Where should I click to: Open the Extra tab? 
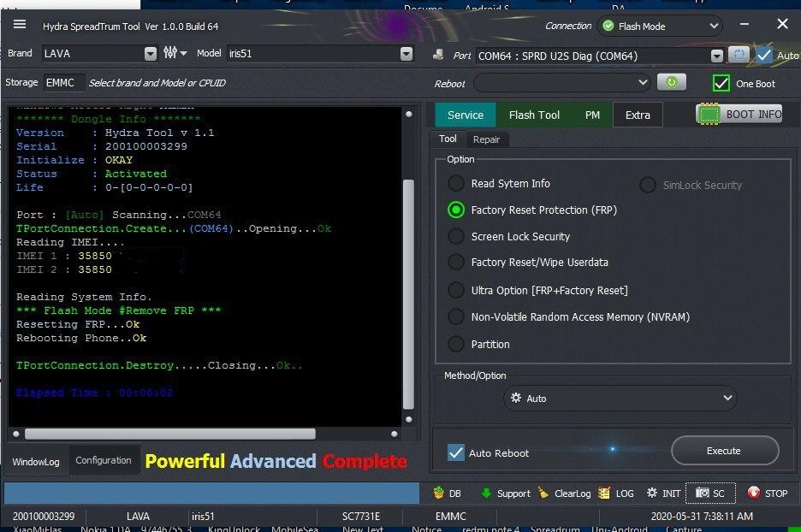coord(638,115)
